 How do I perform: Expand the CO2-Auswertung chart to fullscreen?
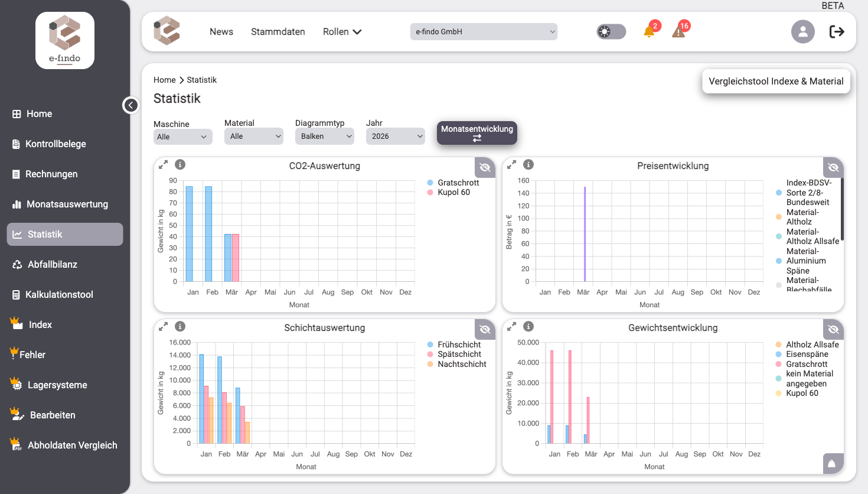tap(164, 165)
